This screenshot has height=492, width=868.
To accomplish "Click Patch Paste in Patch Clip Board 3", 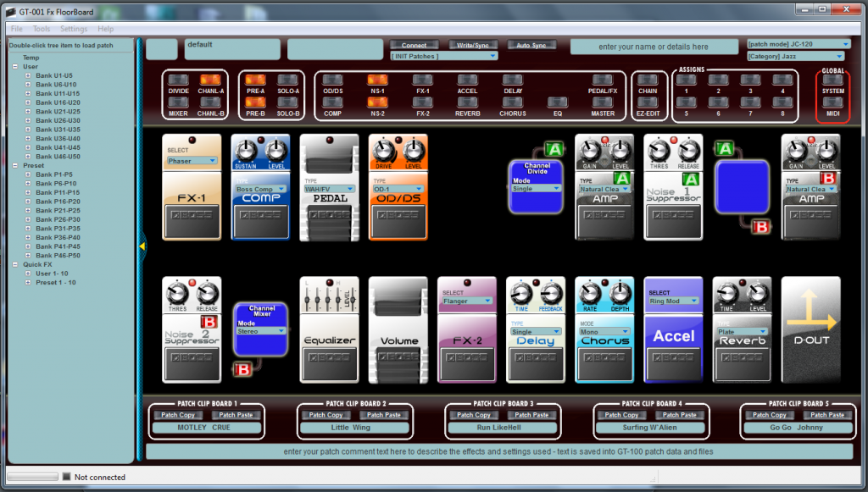I will click(531, 415).
